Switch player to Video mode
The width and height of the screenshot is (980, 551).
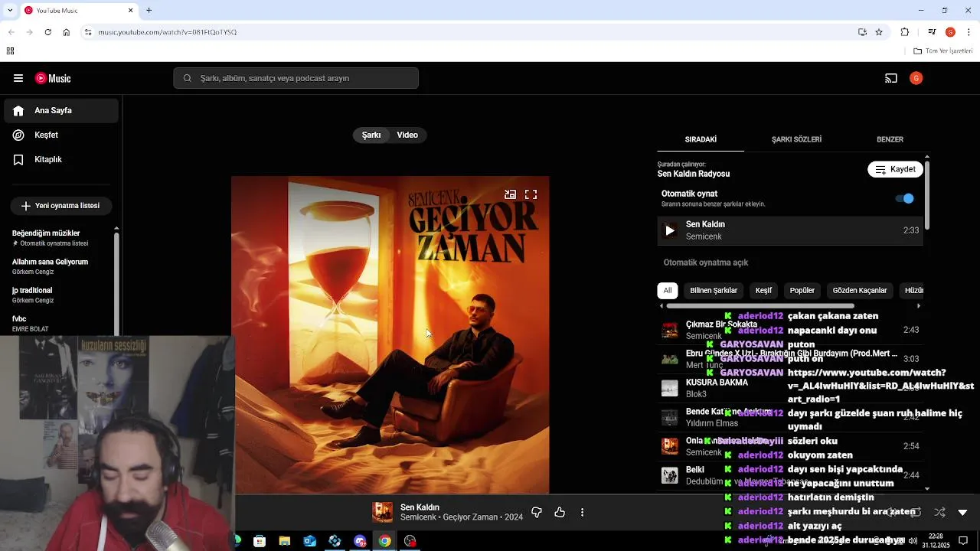tap(407, 135)
